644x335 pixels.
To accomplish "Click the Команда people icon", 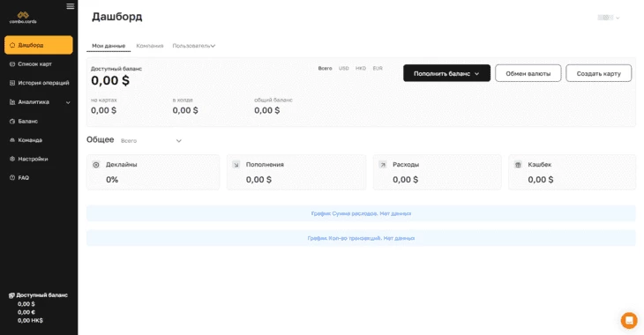I will coord(12,140).
